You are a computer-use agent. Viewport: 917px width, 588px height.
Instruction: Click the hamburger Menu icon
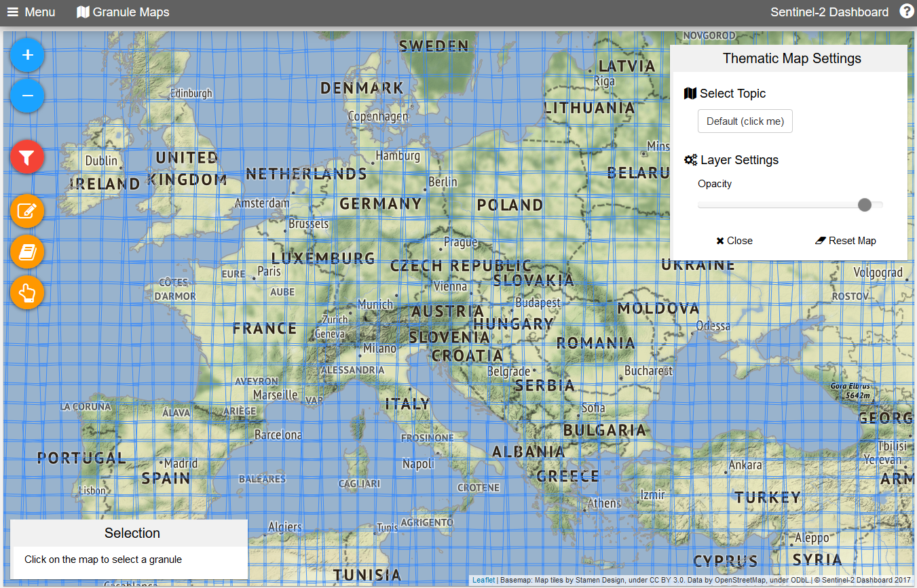(13, 12)
